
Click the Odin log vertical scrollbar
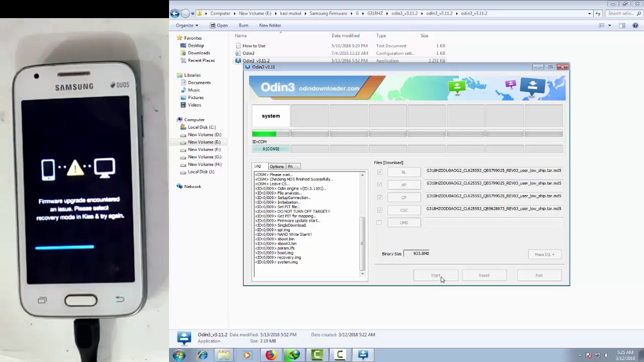[362, 224]
